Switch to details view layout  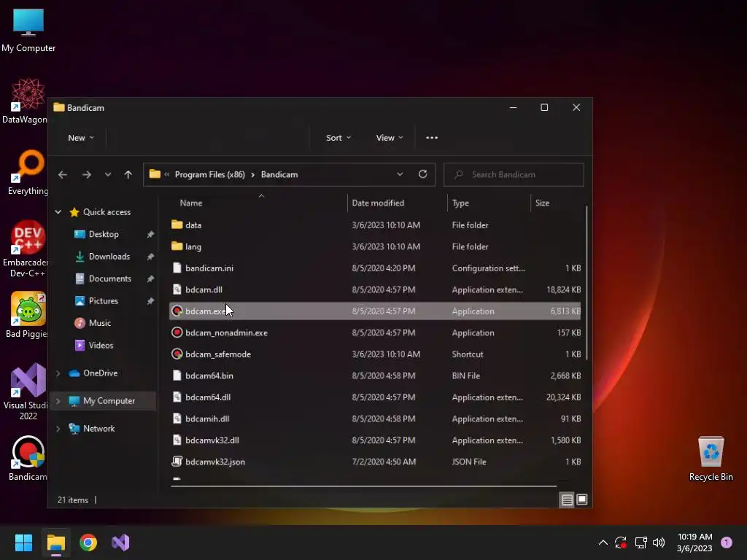pyautogui.click(x=567, y=499)
